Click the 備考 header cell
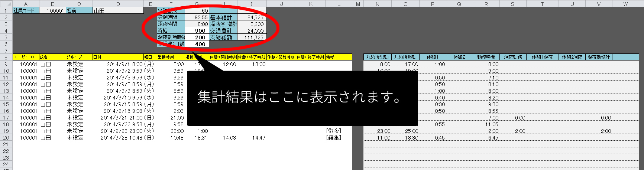 339,57
